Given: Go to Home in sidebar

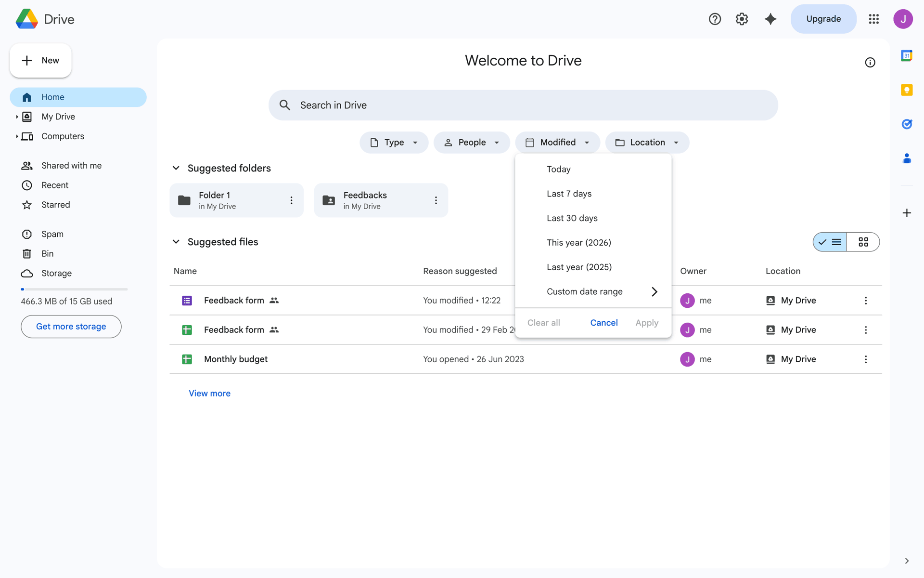Looking at the screenshot, I should coord(78,97).
